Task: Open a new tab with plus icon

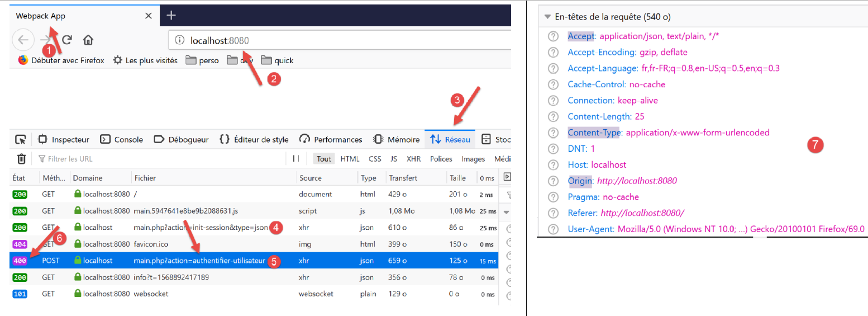Action: pyautogui.click(x=171, y=15)
